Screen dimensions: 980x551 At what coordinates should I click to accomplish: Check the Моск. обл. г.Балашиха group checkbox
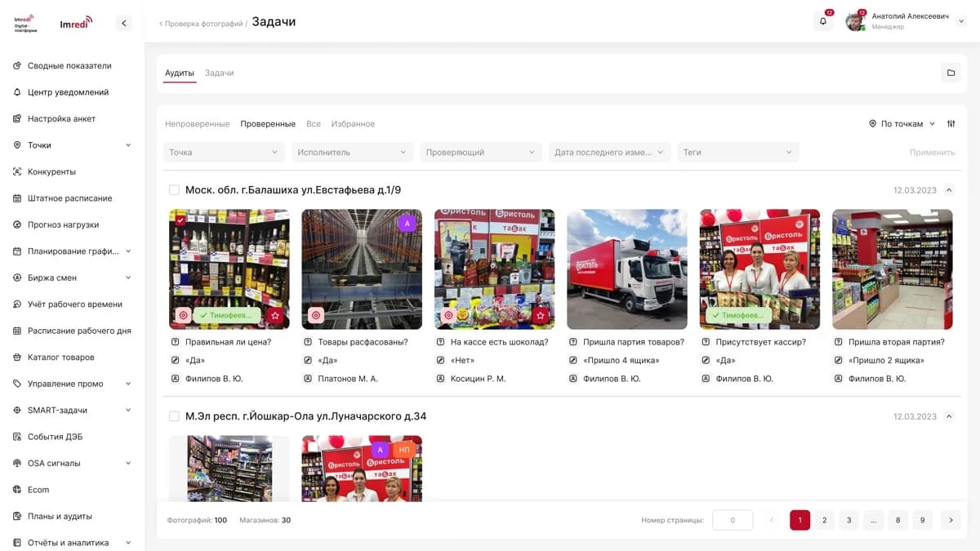click(174, 190)
